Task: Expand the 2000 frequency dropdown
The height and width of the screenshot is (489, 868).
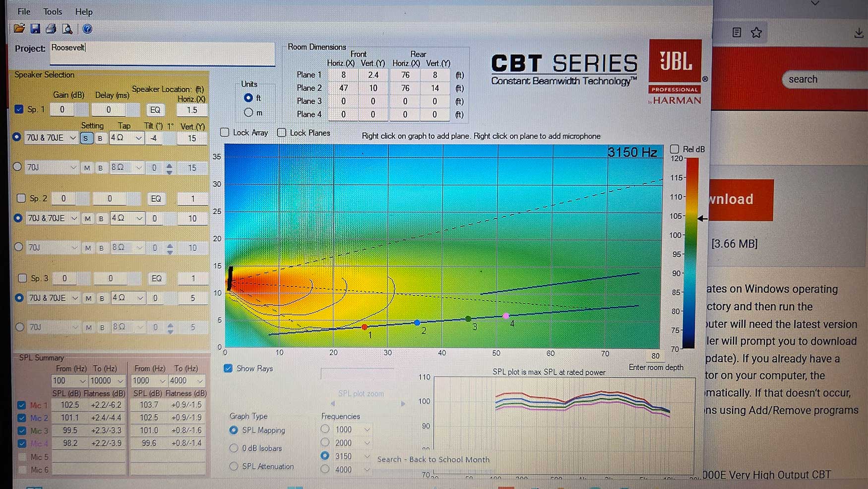Action: (367, 443)
